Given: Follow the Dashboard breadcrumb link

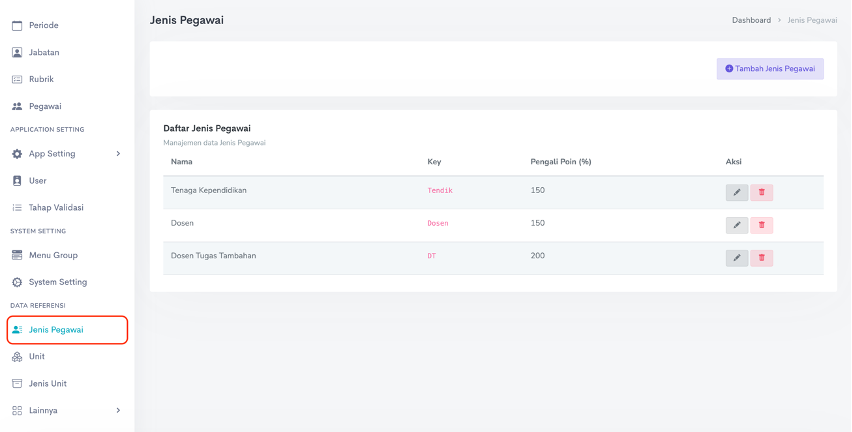Looking at the screenshot, I should [751, 20].
